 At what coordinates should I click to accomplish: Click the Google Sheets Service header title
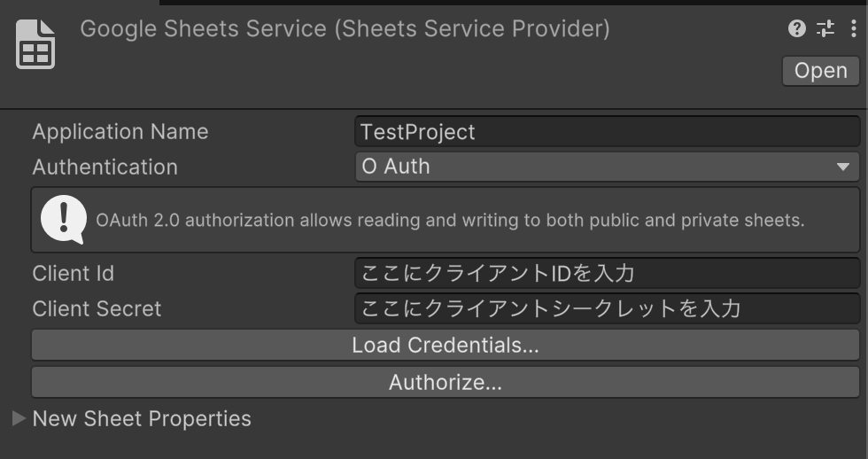point(345,28)
